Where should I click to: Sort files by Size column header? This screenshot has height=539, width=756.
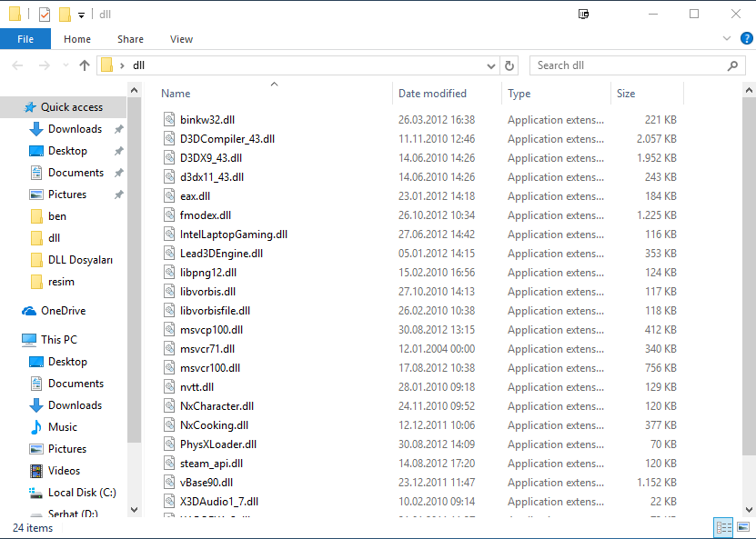coord(626,94)
